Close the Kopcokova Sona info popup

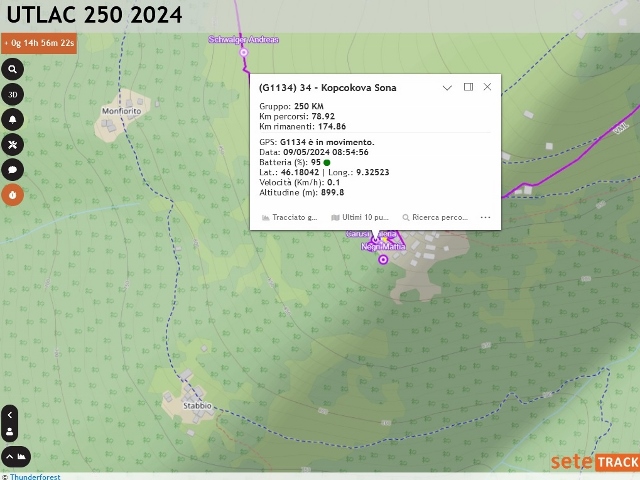coord(487,87)
